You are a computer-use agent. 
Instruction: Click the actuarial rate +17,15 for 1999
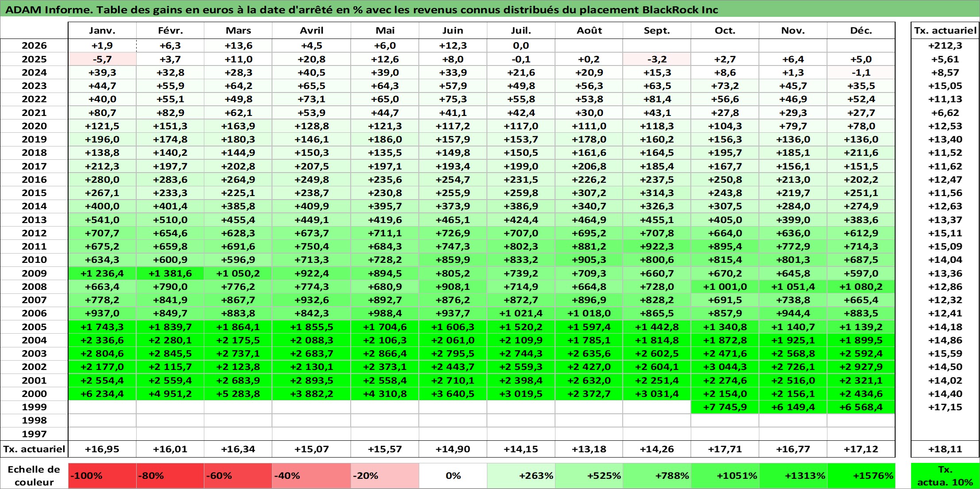click(x=945, y=407)
